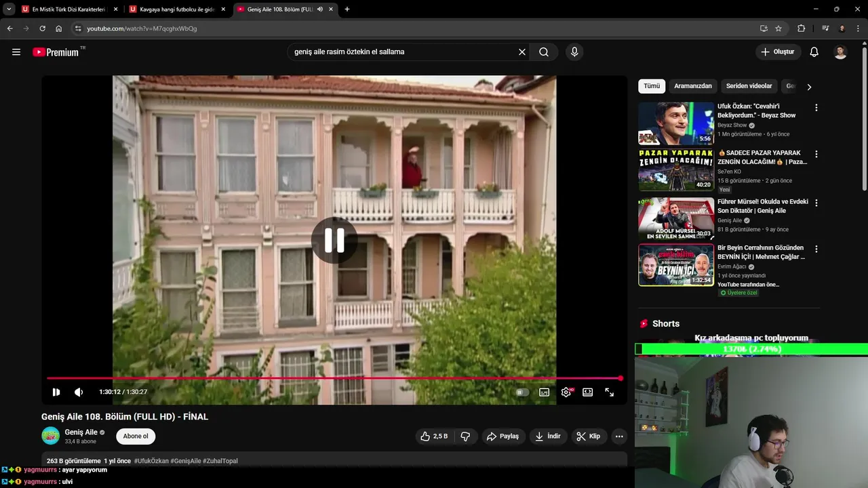Clear the search query with X icon
868x488 pixels.
click(522, 52)
